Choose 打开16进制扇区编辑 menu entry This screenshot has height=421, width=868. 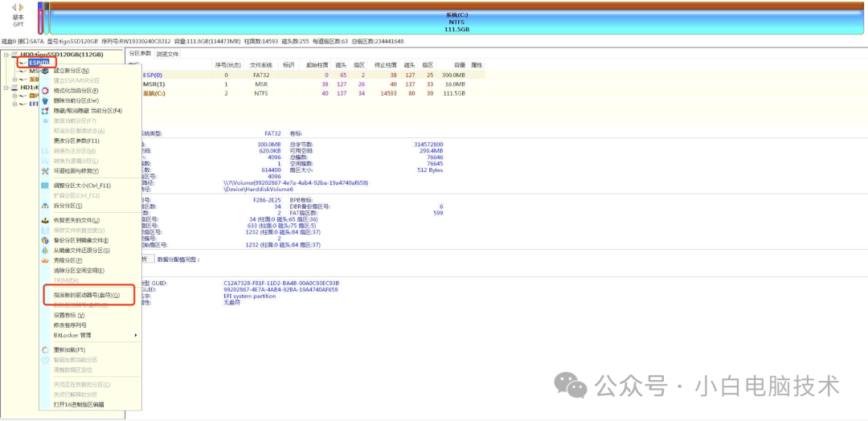click(78, 404)
